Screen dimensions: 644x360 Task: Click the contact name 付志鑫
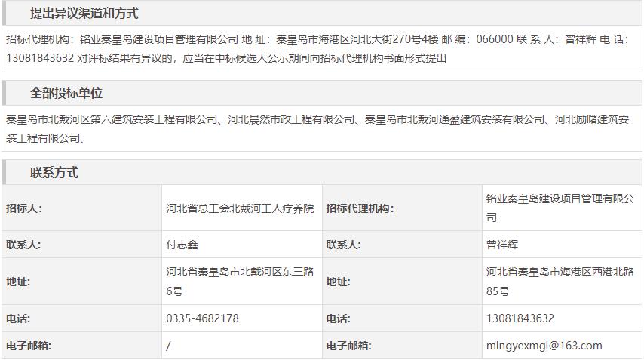[x=182, y=245]
